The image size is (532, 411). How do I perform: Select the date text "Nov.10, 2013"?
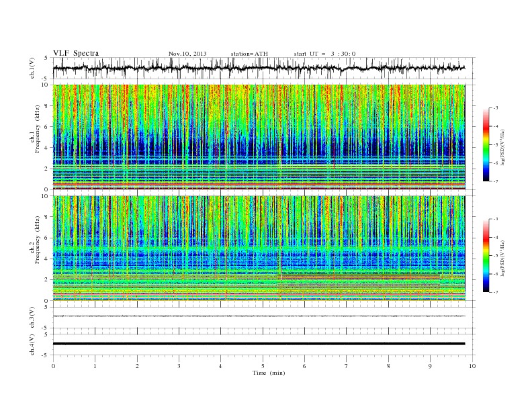click(187, 54)
